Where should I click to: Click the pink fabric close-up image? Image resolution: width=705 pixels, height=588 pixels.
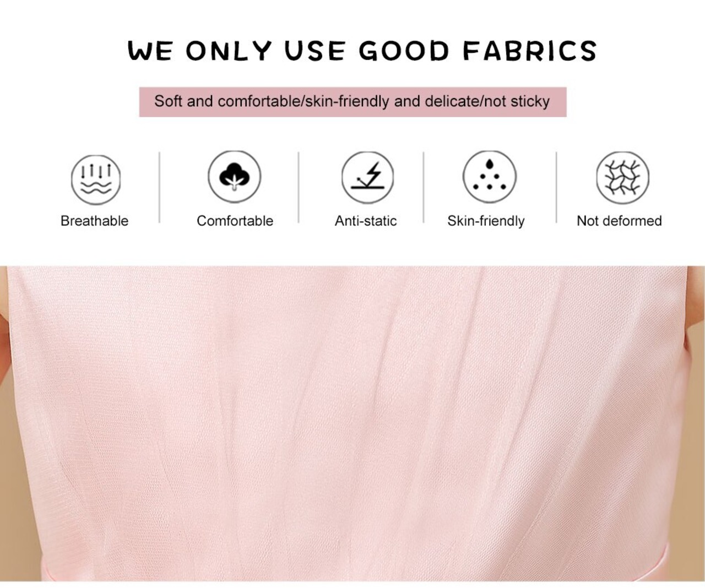click(x=352, y=423)
